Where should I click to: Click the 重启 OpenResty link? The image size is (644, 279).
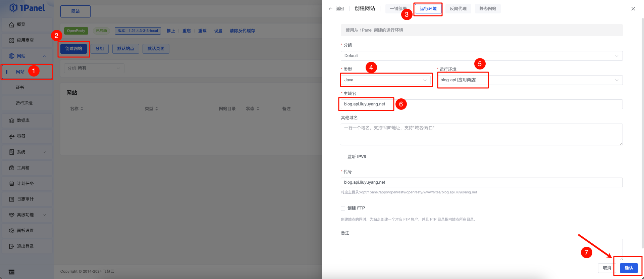[186, 31]
